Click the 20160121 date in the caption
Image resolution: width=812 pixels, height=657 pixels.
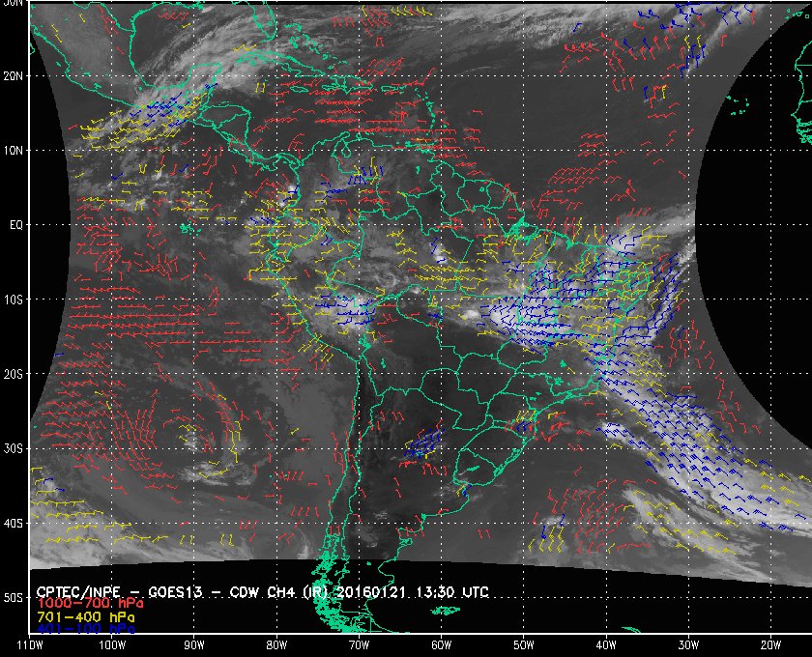pos(373,591)
